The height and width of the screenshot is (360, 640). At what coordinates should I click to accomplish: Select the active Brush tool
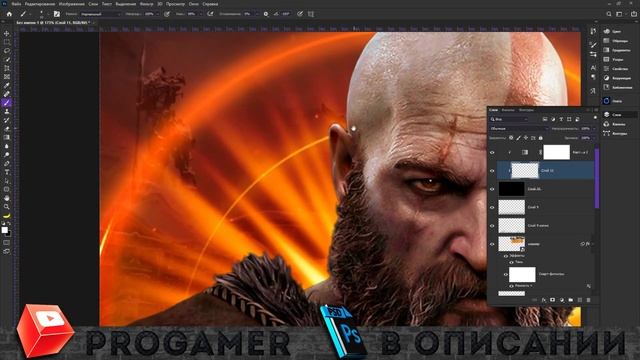coord(7,102)
